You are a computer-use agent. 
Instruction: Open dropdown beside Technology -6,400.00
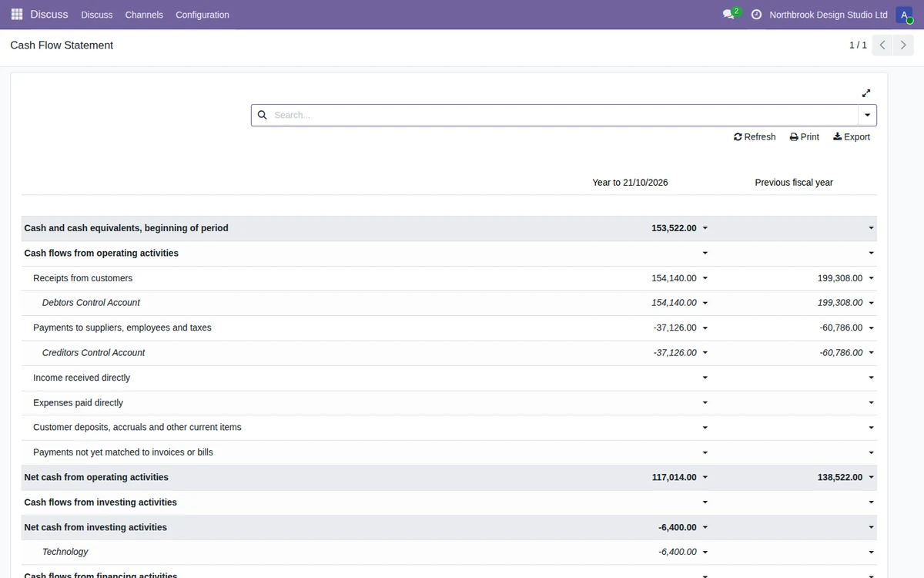tap(705, 553)
